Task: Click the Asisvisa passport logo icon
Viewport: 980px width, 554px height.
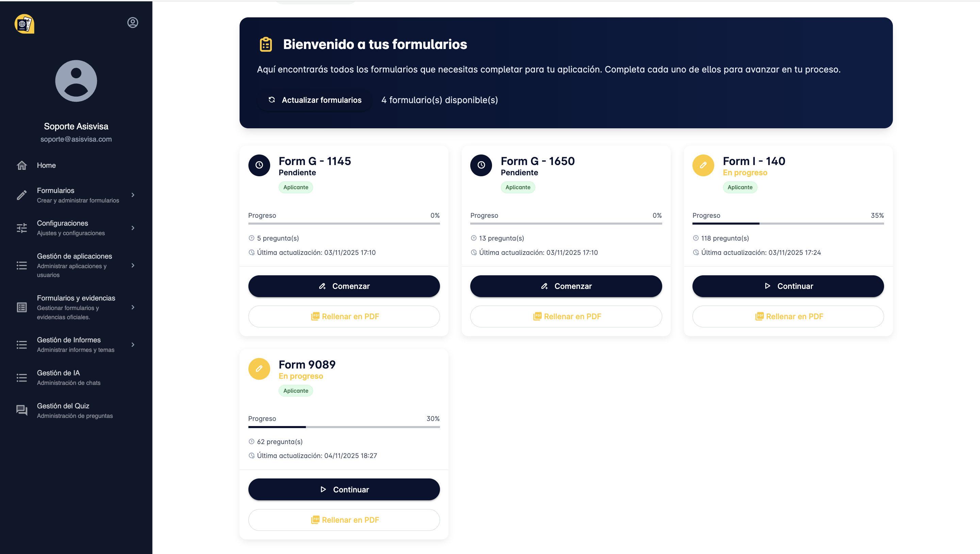Action: [x=24, y=24]
